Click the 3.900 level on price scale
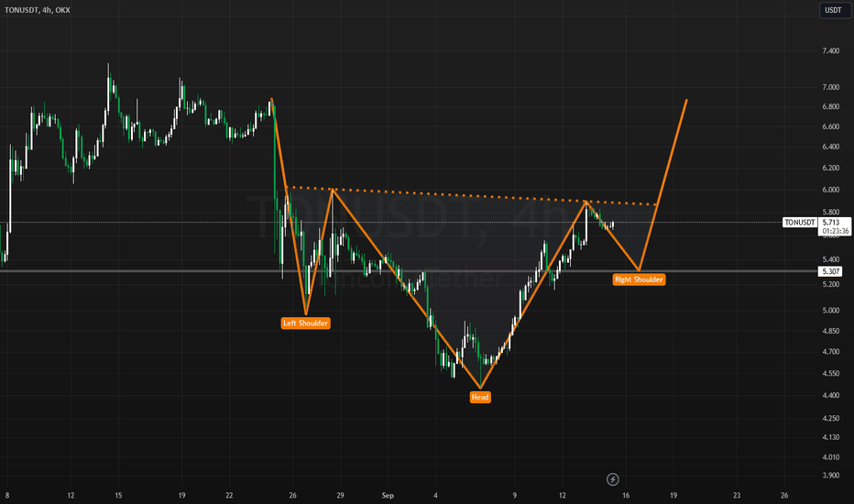854x504 pixels. (x=830, y=475)
